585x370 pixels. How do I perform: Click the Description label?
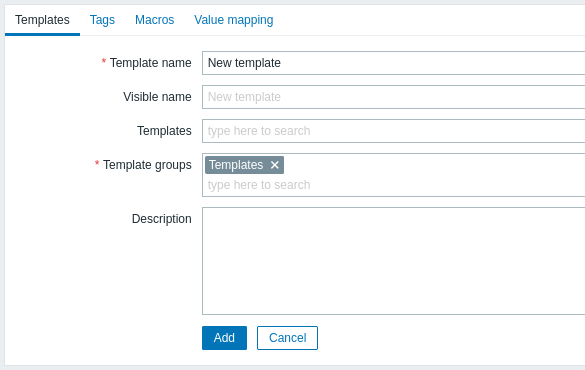coord(162,219)
